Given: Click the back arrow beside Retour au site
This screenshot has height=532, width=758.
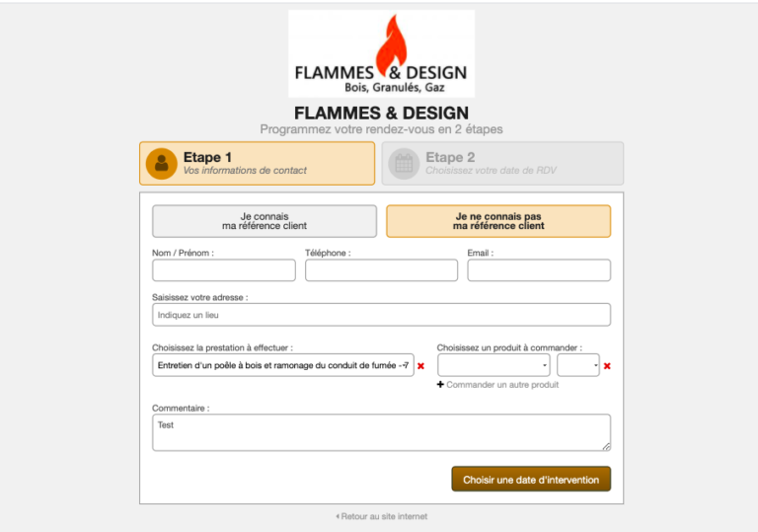Looking at the screenshot, I should point(338,516).
